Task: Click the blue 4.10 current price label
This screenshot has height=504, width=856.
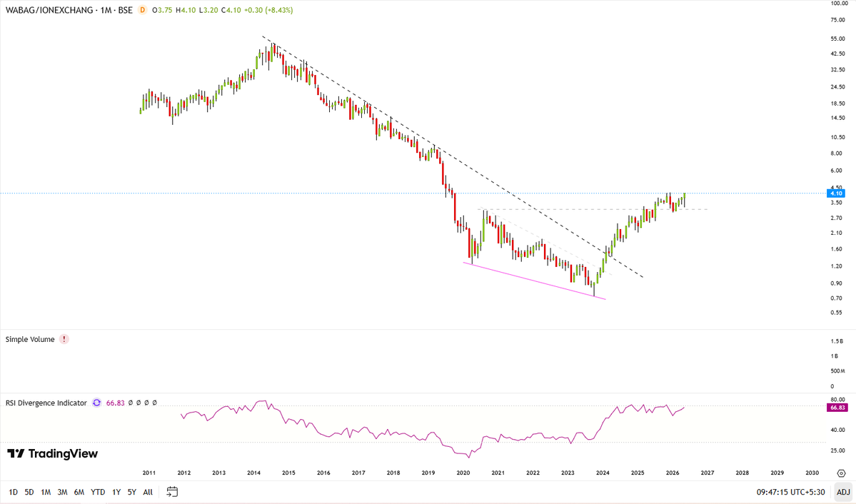Action: pos(836,193)
